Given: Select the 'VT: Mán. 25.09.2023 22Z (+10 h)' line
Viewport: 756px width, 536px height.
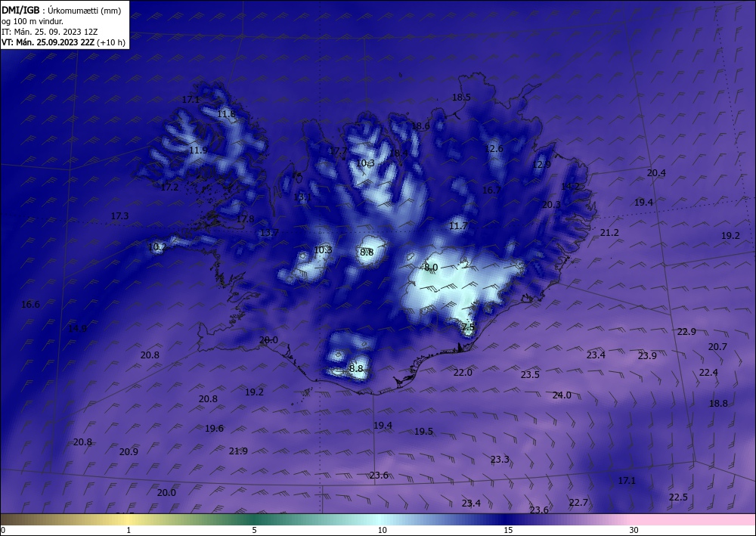Looking at the screenshot, I should pyautogui.click(x=64, y=42).
